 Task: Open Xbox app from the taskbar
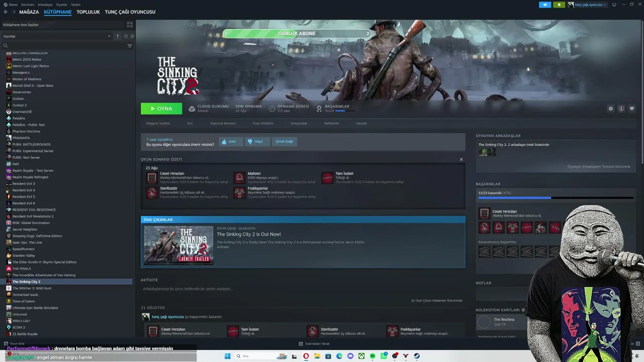point(361,356)
